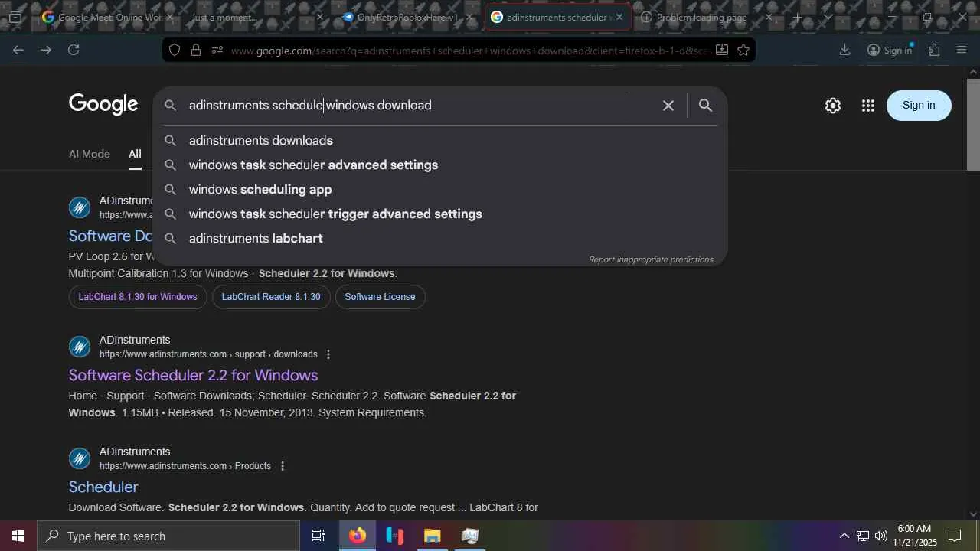Open Firefox View in the tab bar

click(x=15, y=17)
